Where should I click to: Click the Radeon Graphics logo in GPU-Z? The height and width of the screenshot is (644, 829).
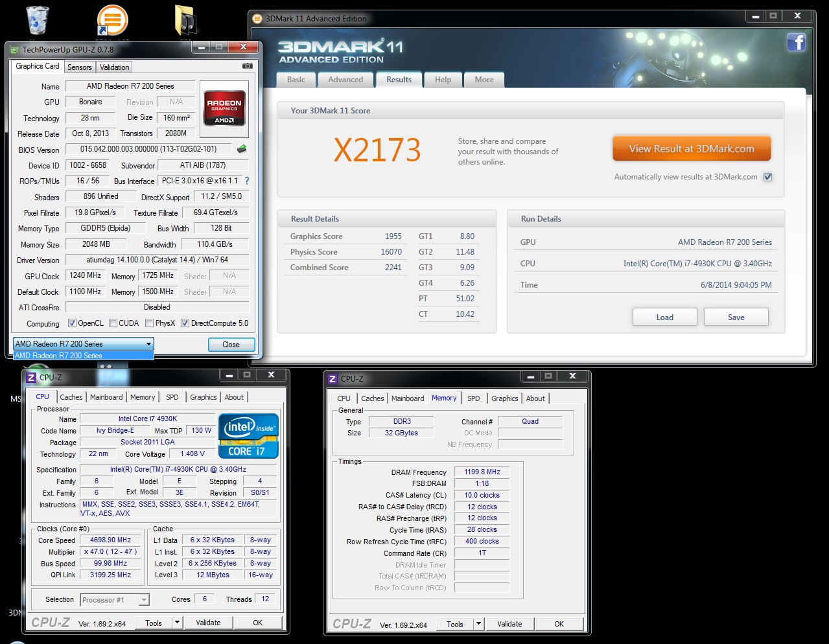click(224, 108)
